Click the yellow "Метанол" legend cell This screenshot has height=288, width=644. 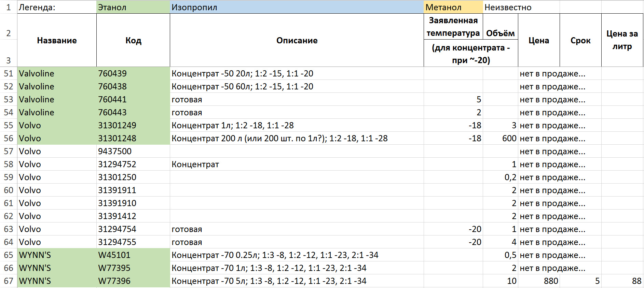[x=453, y=7]
